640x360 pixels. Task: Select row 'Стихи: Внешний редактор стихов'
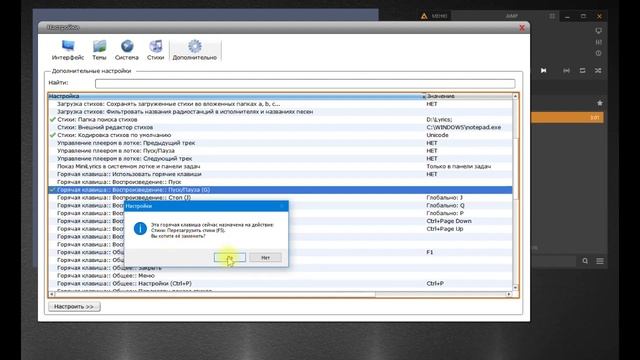point(280,127)
